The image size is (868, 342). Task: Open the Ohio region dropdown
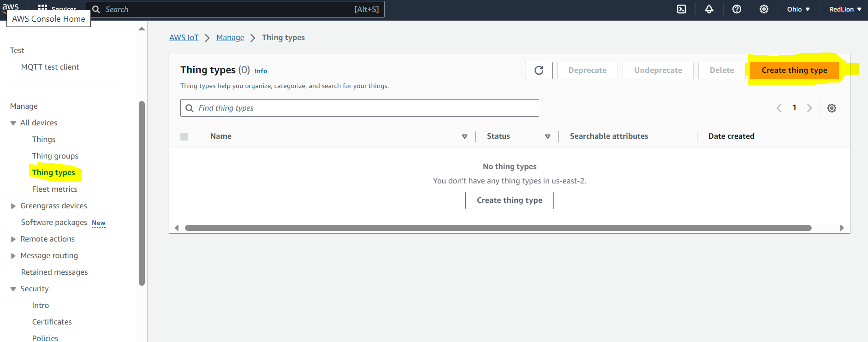pyautogui.click(x=798, y=9)
